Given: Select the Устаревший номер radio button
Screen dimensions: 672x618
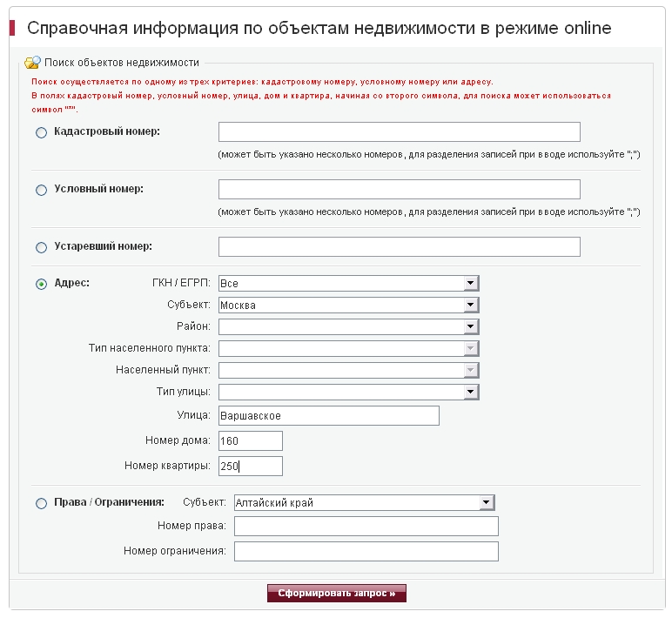Looking at the screenshot, I should tap(41, 247).
